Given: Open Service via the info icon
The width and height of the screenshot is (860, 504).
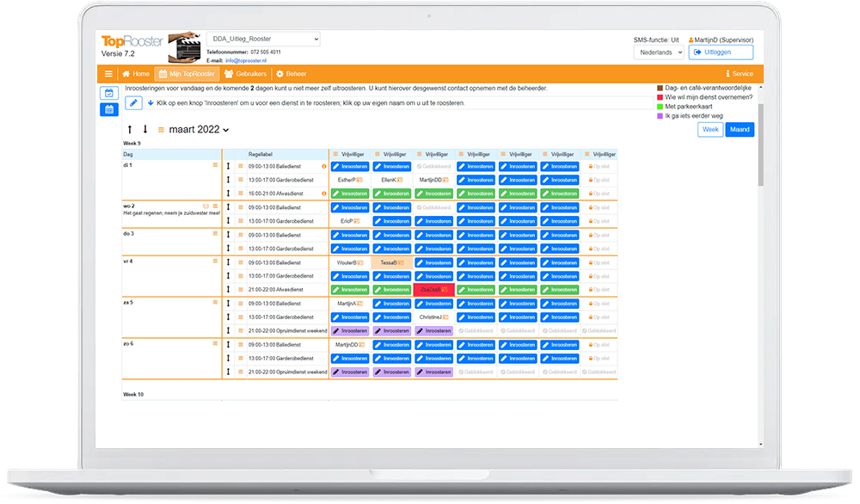Looking at the screenshot, I should [x=727, y=74].
